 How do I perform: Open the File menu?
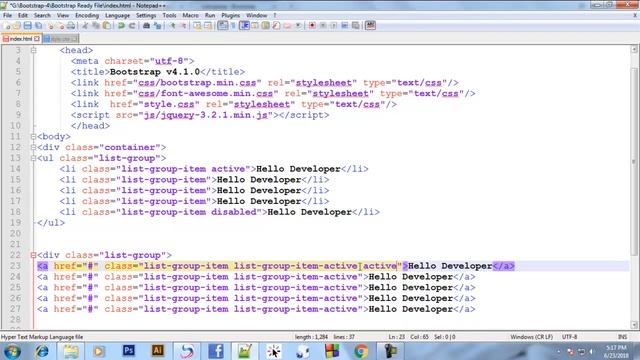[7, 16]
